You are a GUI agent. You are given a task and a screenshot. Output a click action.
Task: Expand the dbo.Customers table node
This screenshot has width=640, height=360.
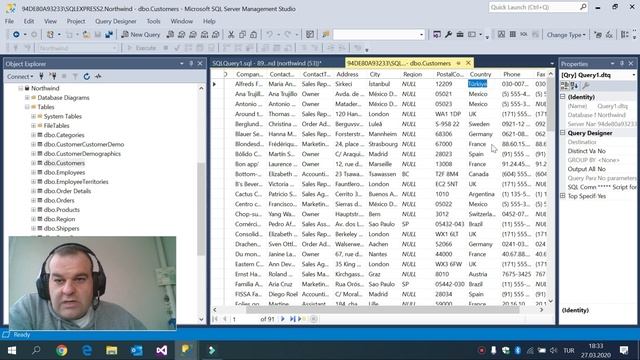[x=33, y=163]
